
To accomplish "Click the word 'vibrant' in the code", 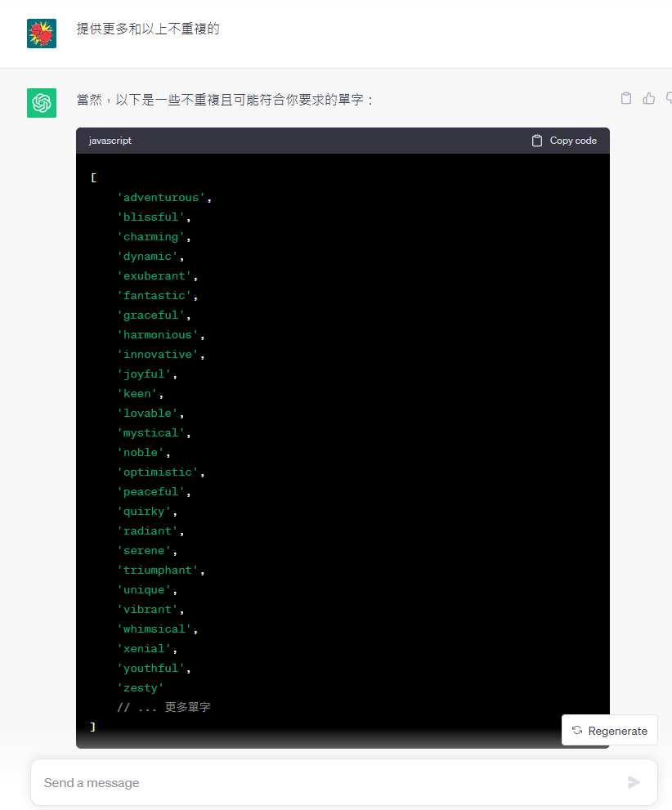I will 147,610.
